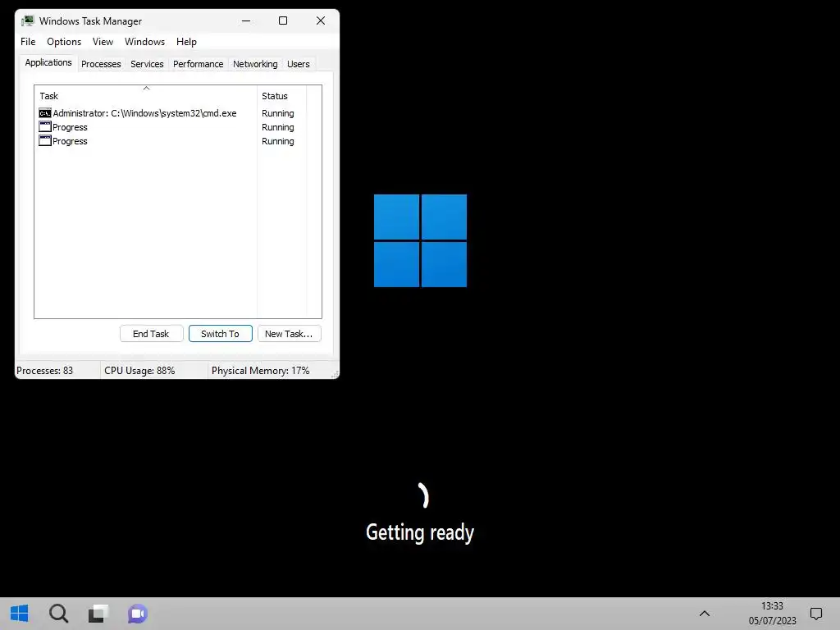Image resolution: width=840 pixels, height=630 pixels.
Task: Click the New Task... button
Action: (x=289, y=334)
